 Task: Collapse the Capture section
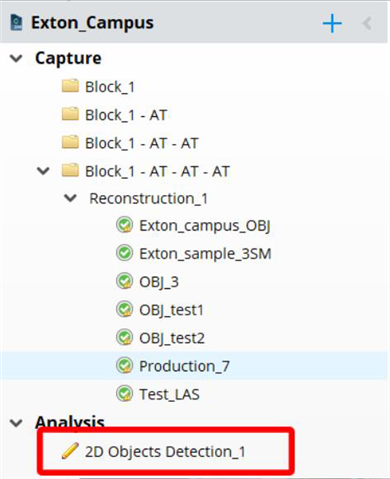point(16,58)
